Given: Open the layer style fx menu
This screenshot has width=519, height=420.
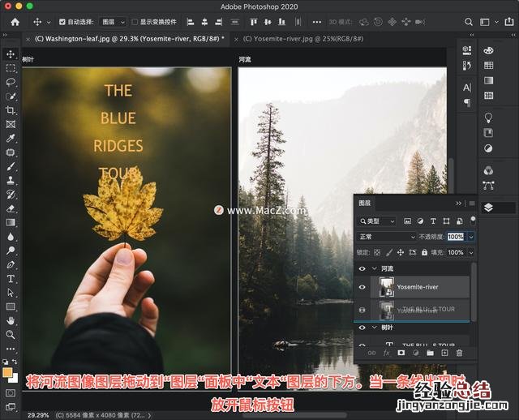Looking at the screenshot, I should pos(386,353).
